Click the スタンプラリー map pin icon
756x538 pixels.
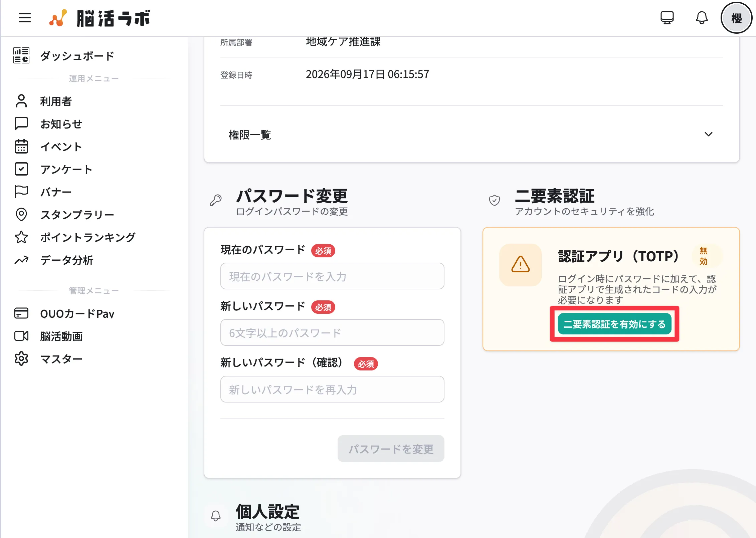click(21, 214)
